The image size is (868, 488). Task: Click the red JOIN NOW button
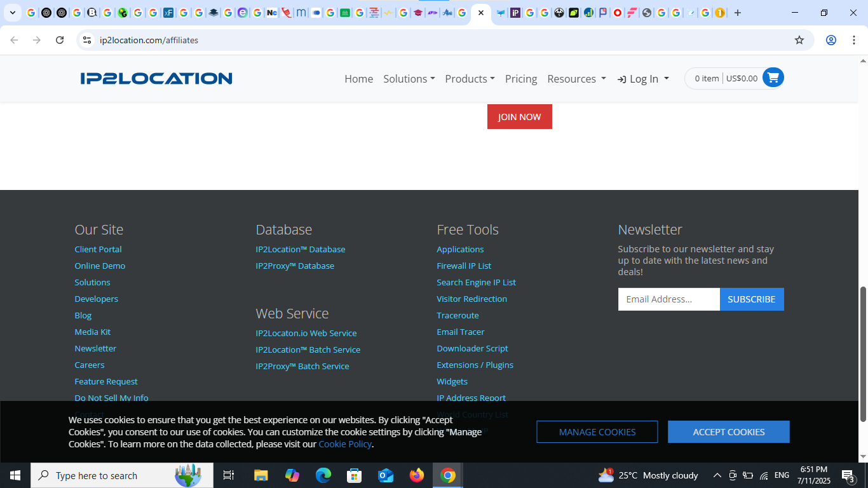(x=520, y=117)
